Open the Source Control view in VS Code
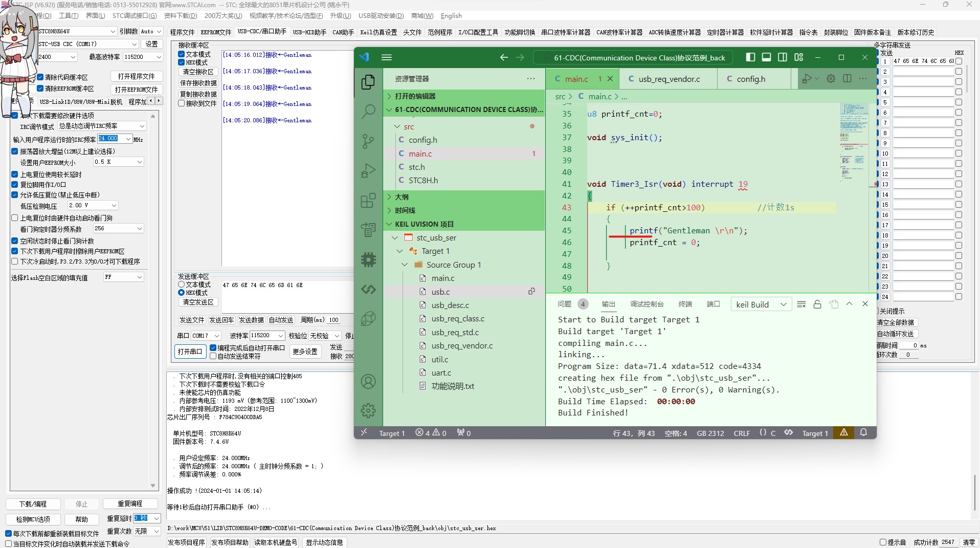The image size is (980, 548). (x=368, y=141)
